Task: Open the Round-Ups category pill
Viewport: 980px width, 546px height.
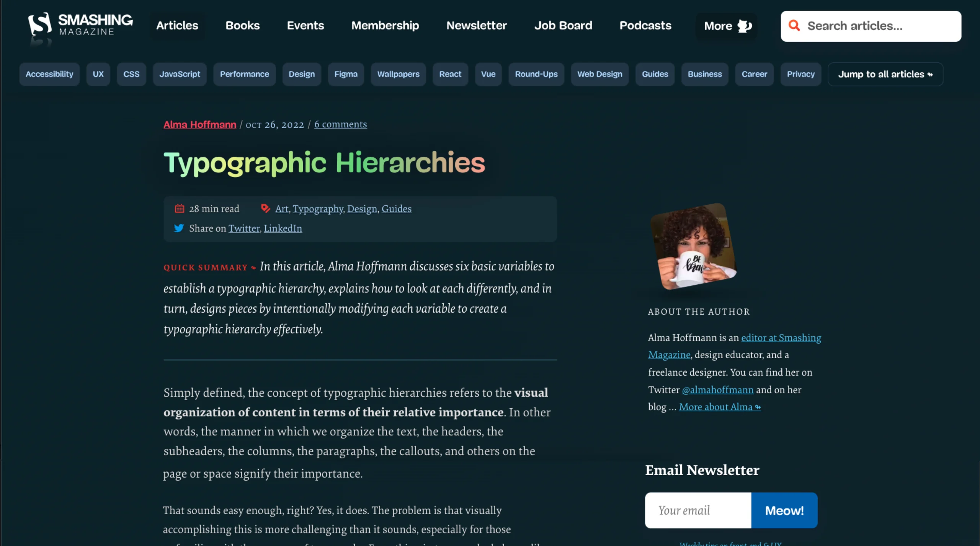Action: pos(536,74)
